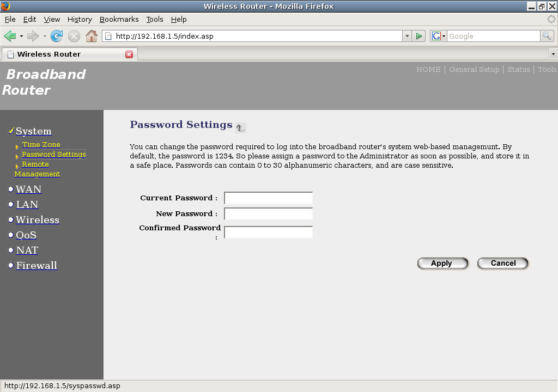The height and width of the screenshot is (392, 558).
Task: Go to the Home page icon
Action: 92,36
